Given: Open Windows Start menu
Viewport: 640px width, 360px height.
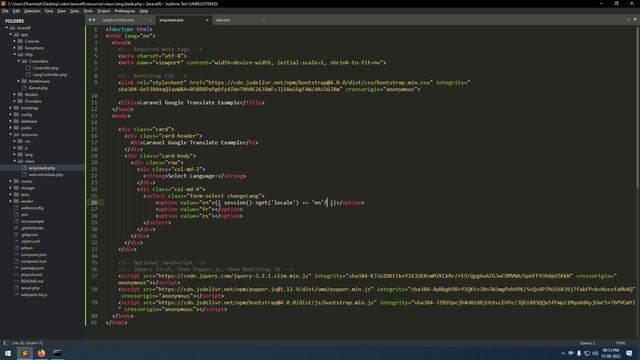Looking at the screenshot, I should (8, 353).
